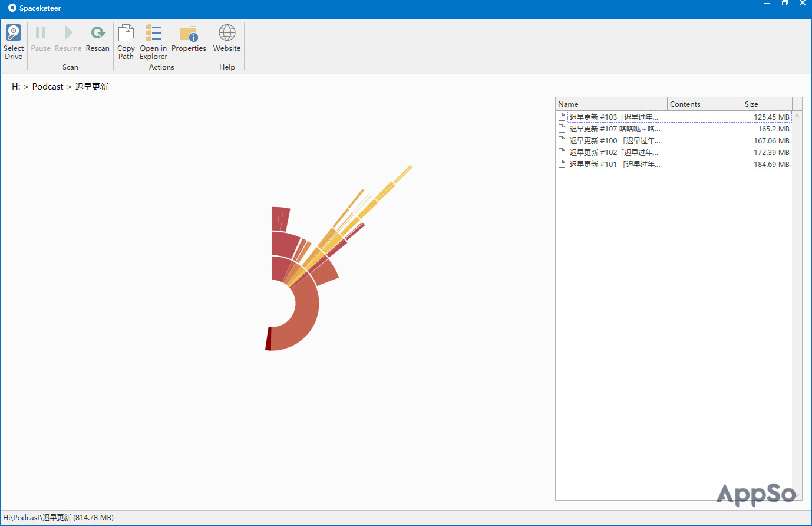This screenshot has width=812, height=526.
Task: Open in Explorer toolbar button
Action: pyautogui.click(x=153, y=42)
